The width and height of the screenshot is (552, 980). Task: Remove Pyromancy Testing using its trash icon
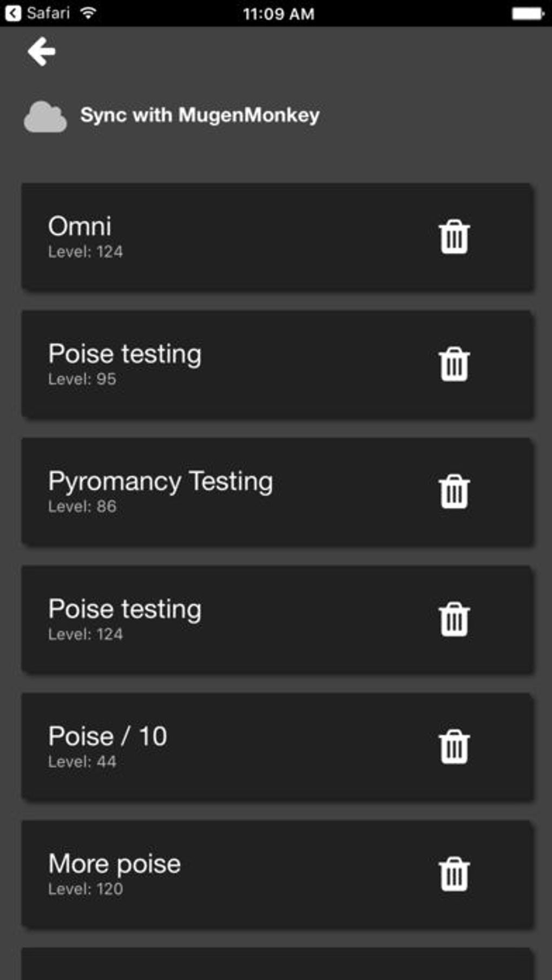click(454, 492)
